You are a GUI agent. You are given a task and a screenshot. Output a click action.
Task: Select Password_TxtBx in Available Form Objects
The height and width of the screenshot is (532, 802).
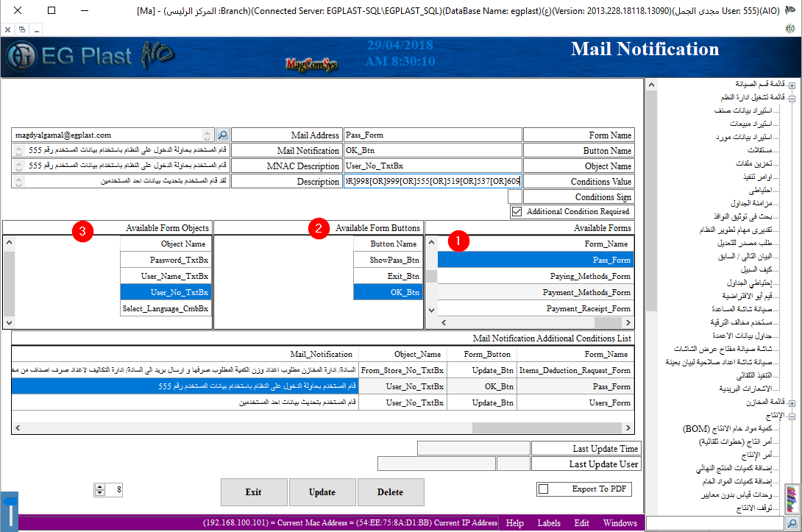(x=166, y=260)
